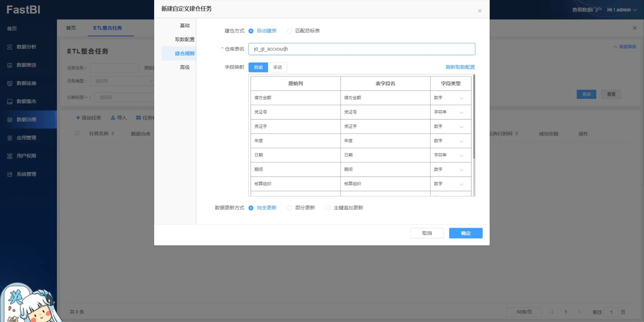This screenshot has width=644, height=322.
Task: Click the field mapping table scrollbar
Action: pos(474,117)
